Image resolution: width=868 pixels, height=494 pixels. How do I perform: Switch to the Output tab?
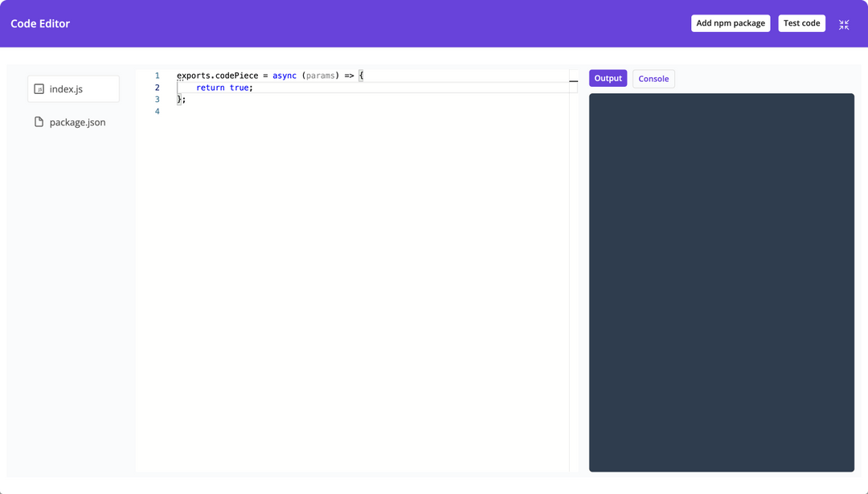pos(608,78)
